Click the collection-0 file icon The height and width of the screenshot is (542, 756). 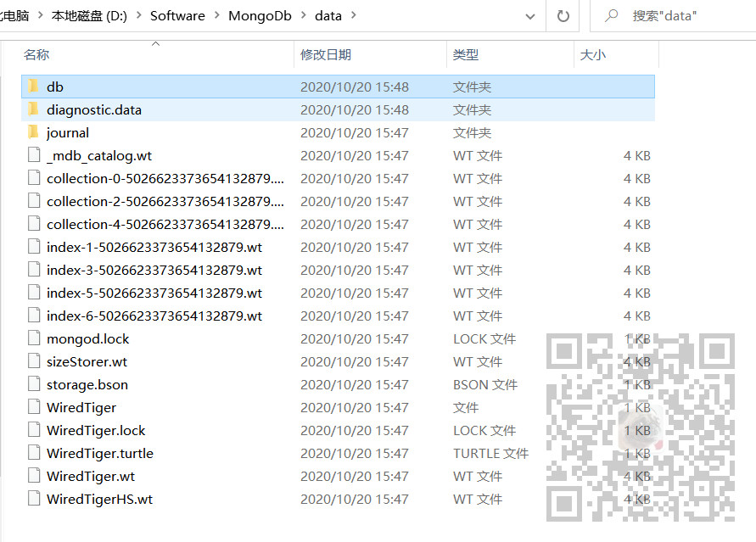click(x=34, y=178)
